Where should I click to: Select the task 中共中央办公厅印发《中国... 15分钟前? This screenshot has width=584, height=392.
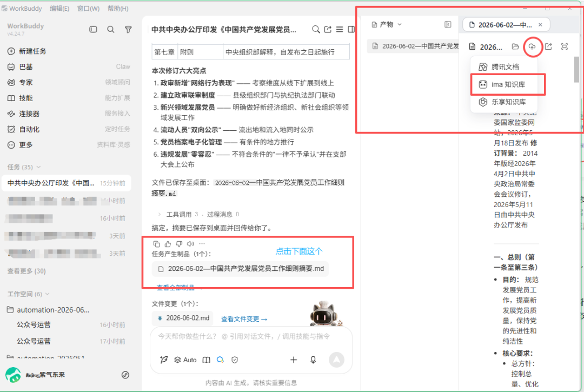[67, 183]
